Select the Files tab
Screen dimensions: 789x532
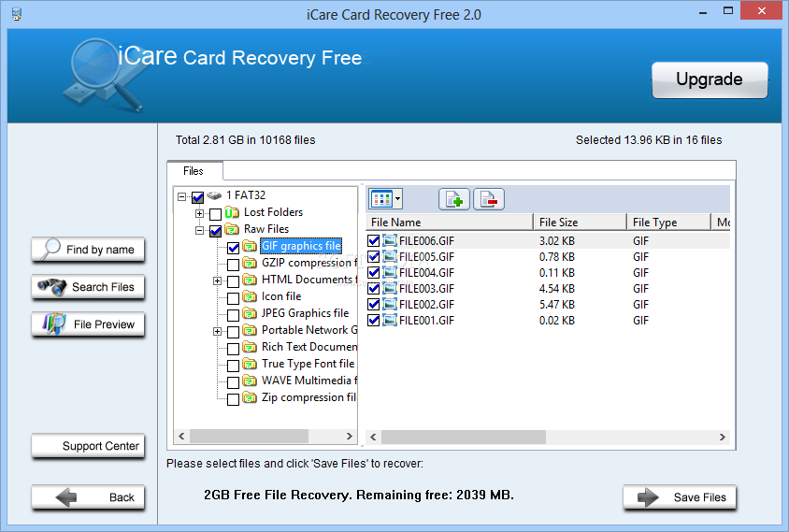pyautogui.click(x=194, y=171)
